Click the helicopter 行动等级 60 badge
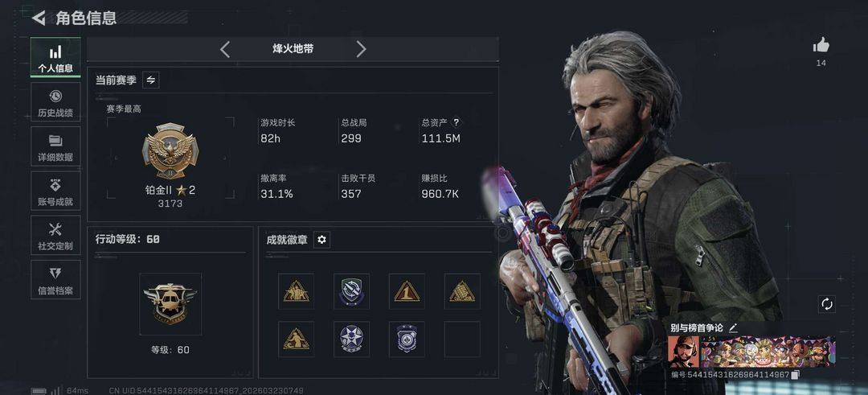 [170, 304]
